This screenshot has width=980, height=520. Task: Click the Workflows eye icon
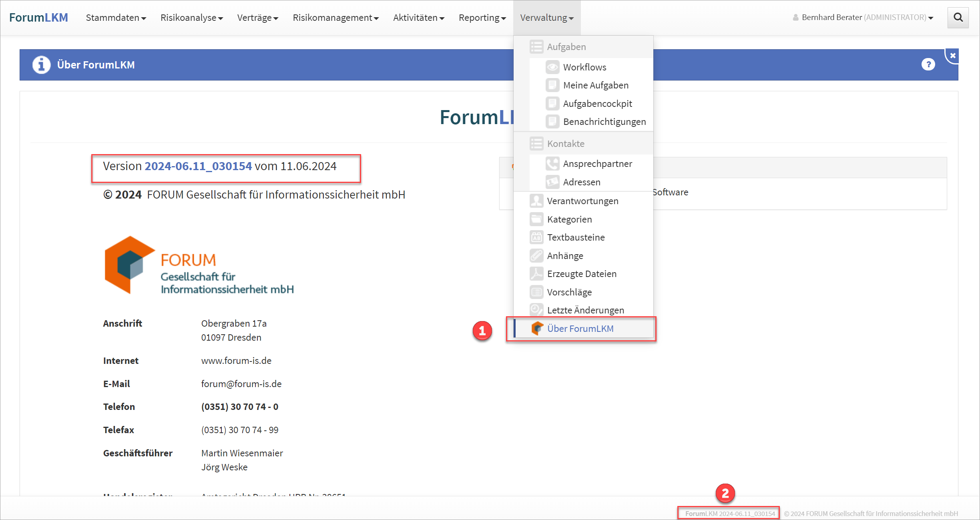[x=552, y=67]
